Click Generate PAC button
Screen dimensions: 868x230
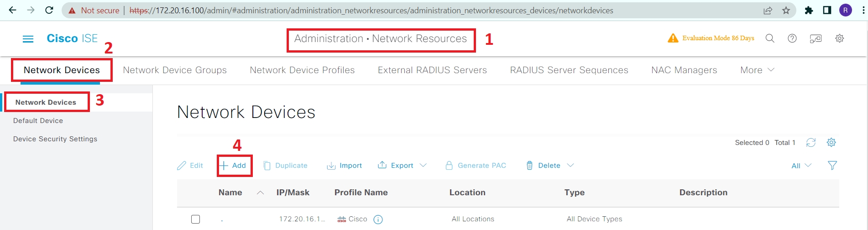click(x=476, y=166)
